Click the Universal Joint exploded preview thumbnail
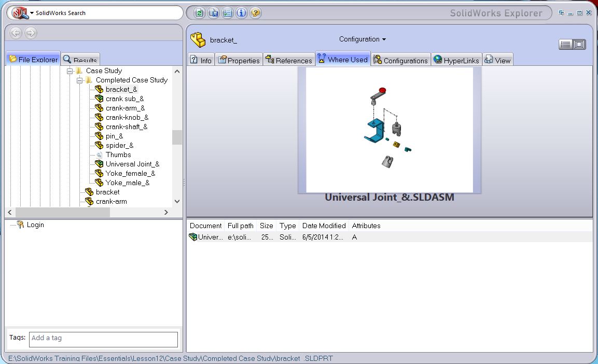The height and width of the screenshot is (364, 598). pos(390,130)
